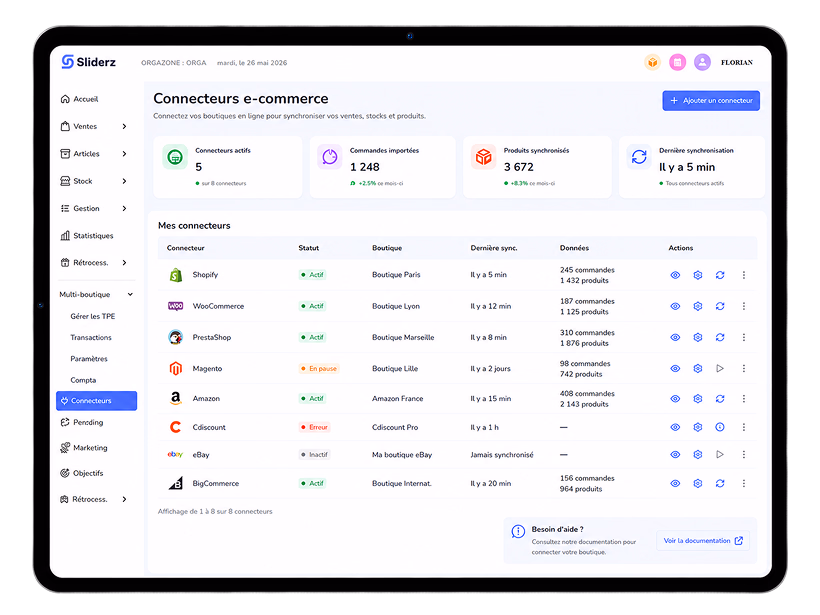Open BigCommerce settings gear
The image size is (820, 615).
[698, 483]
